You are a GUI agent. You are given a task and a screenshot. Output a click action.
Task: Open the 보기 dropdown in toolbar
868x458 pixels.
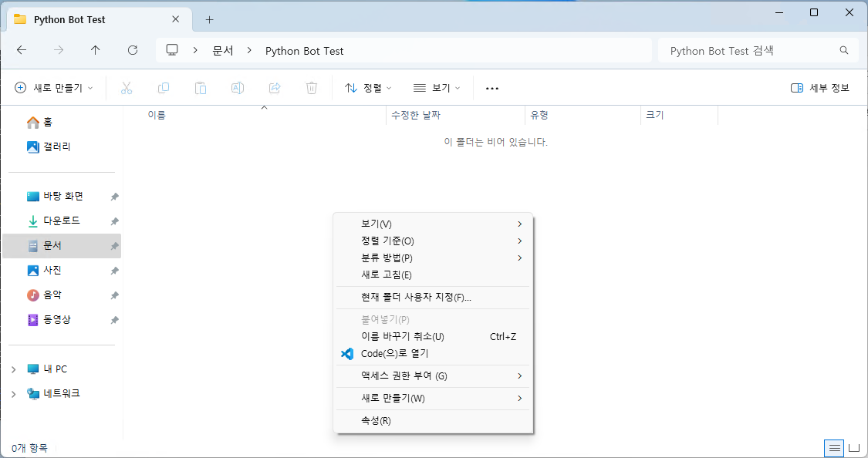click(x=437, y=88)
